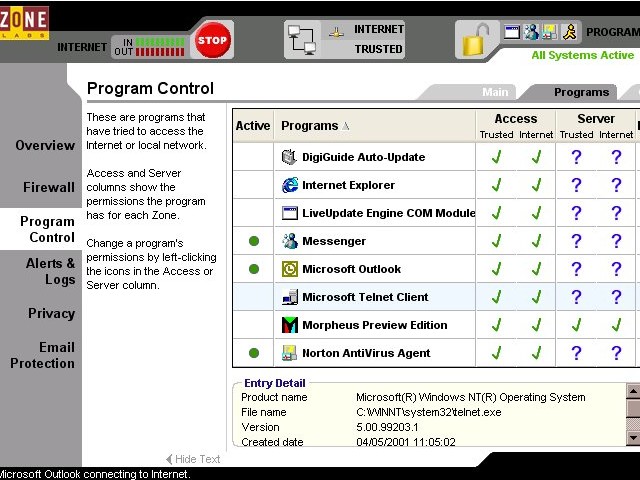
Task: Click the TRUSTED zone label
Action: coord(378,49)
